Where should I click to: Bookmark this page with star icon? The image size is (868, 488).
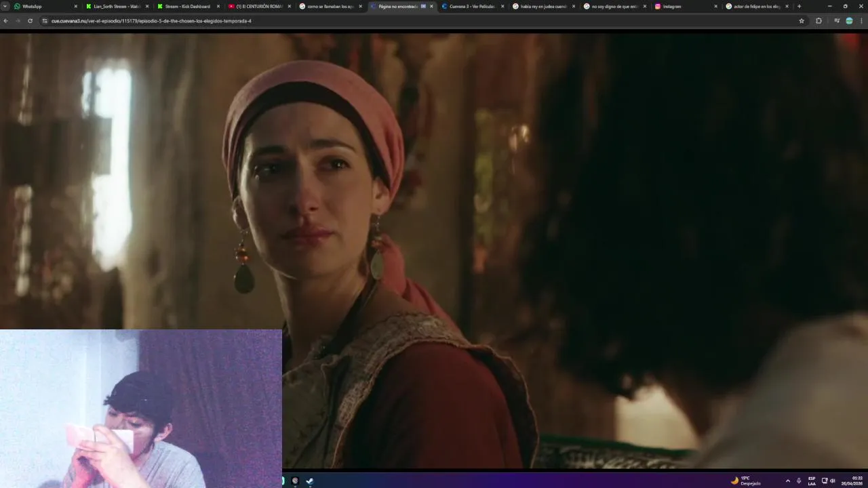point(802,21)
